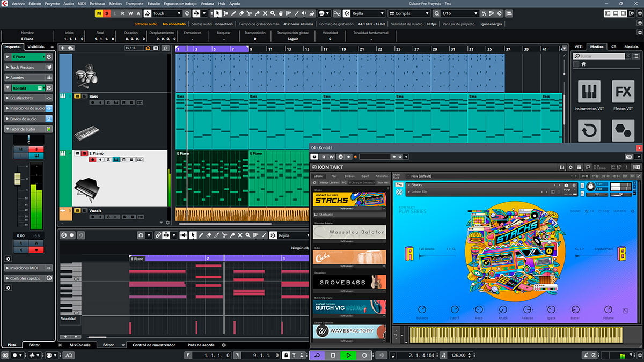Open Stacks library banner in Kontakt browser
This screenshot has width=644, height=362.
(x=349, y=200)
